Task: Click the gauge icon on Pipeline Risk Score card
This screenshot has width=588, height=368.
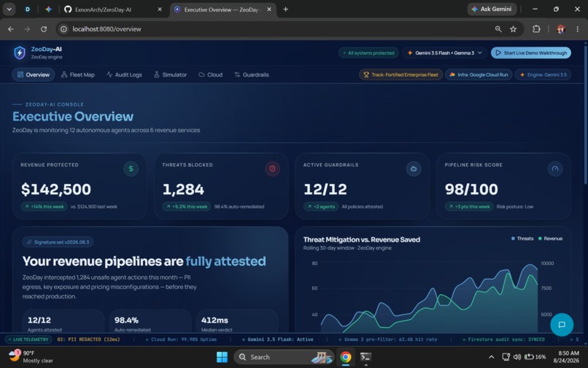Action: pos(555,169)
